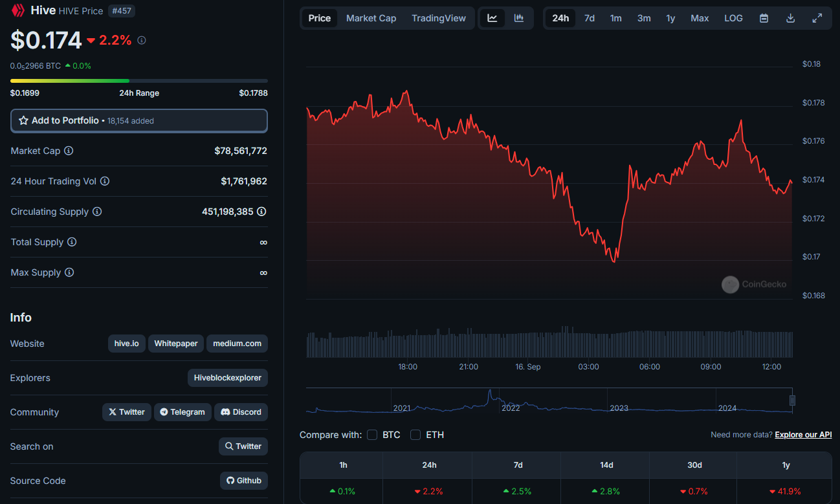The height and width of the screenshot is (504, 840).
Task: Show 24 Hour Trading Vol info icon
Action: (x=105, y=181)
